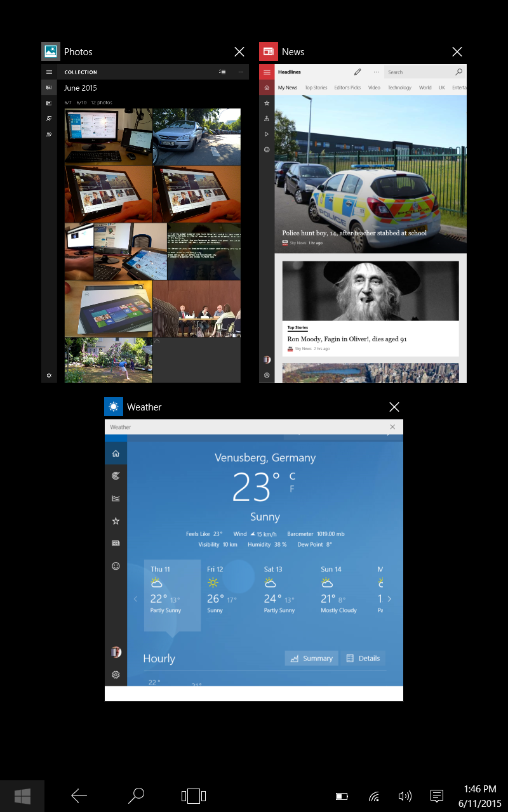508x812 pixels.
Task: Click the hourly Summary button
Action: pos(311,658)
